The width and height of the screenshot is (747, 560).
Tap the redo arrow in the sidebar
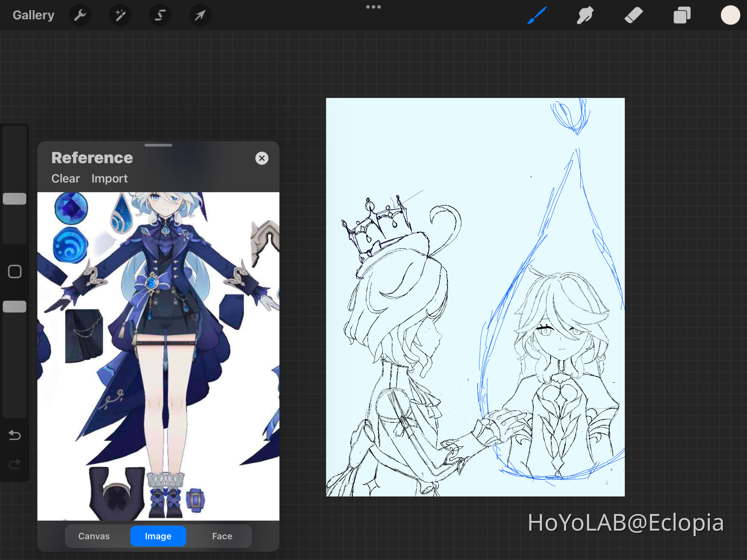click(14, 464)
